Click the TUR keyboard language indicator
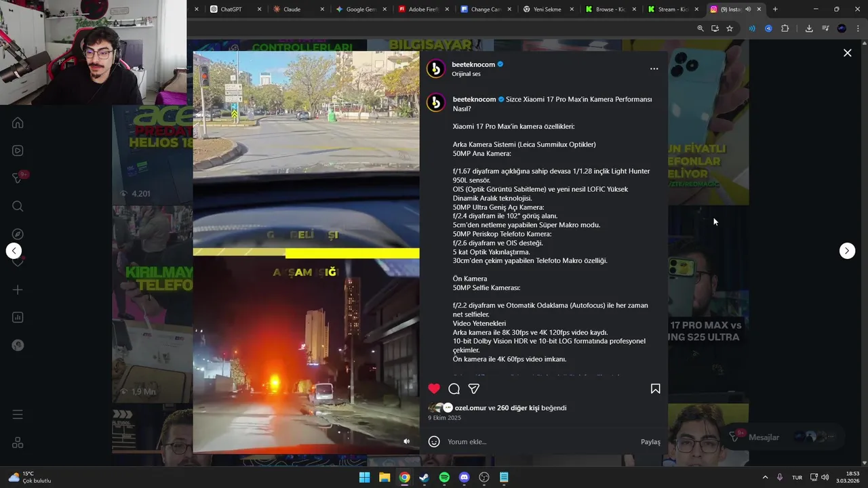This screenshot has height=488, width=868. (797, 477)
